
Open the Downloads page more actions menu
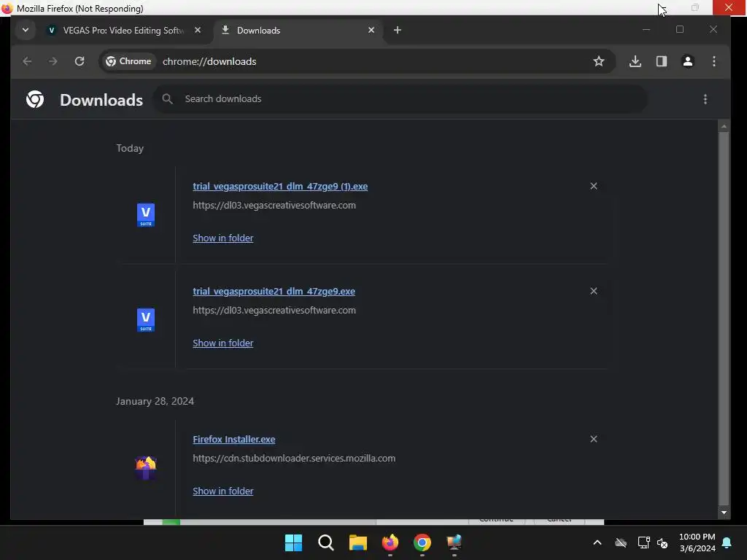(705, 99)
